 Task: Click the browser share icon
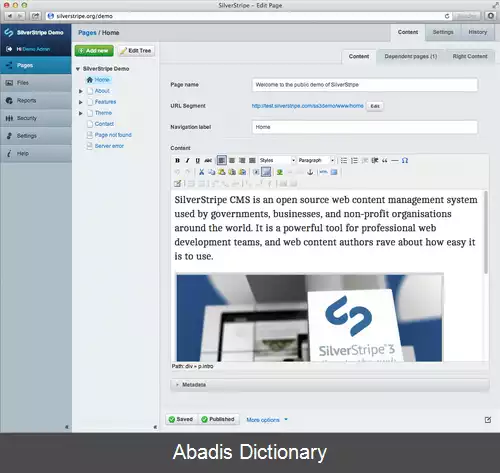(35, 16)
